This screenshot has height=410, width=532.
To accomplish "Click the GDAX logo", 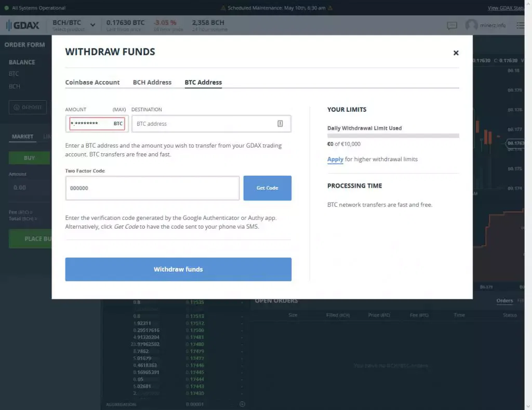I will 23,25.
